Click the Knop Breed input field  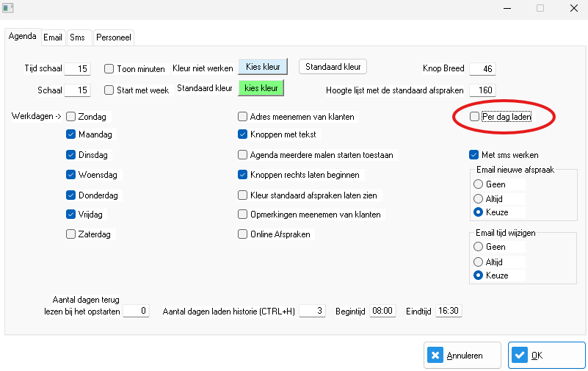482,68
